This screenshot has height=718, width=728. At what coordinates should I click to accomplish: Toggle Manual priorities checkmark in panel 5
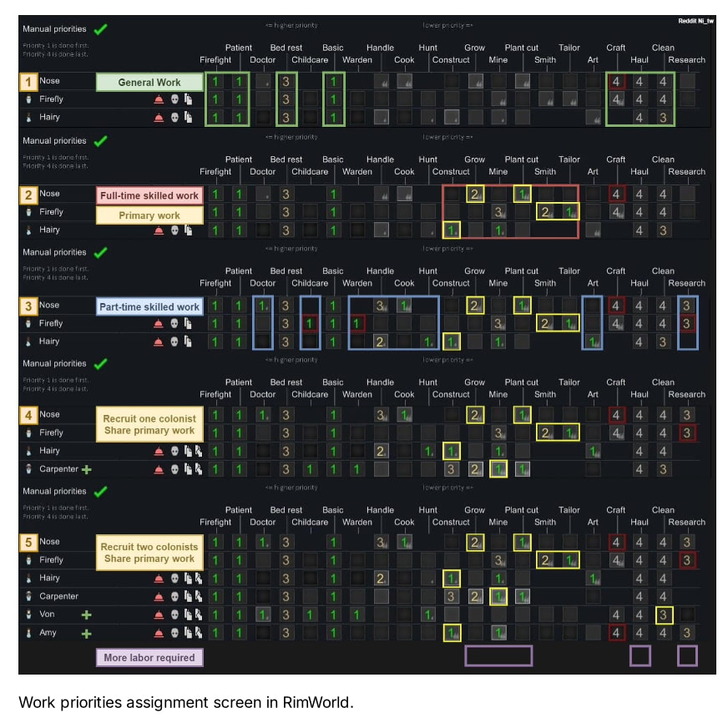tap(100, 492)
